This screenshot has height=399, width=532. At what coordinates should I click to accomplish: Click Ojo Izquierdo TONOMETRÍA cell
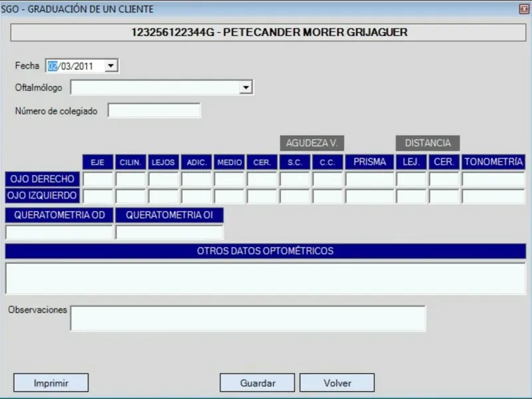pyautogui.click(x=493, y=196)
